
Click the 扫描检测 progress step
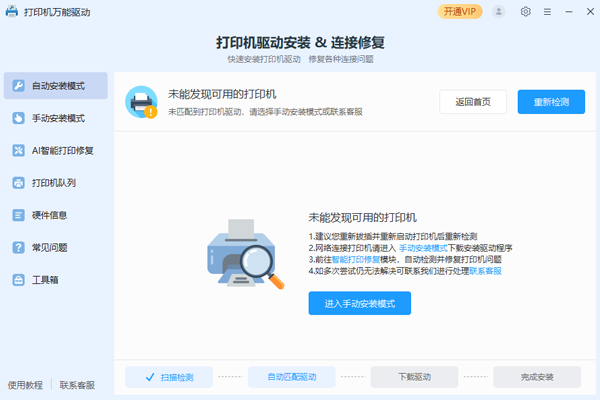click(169, 377)
